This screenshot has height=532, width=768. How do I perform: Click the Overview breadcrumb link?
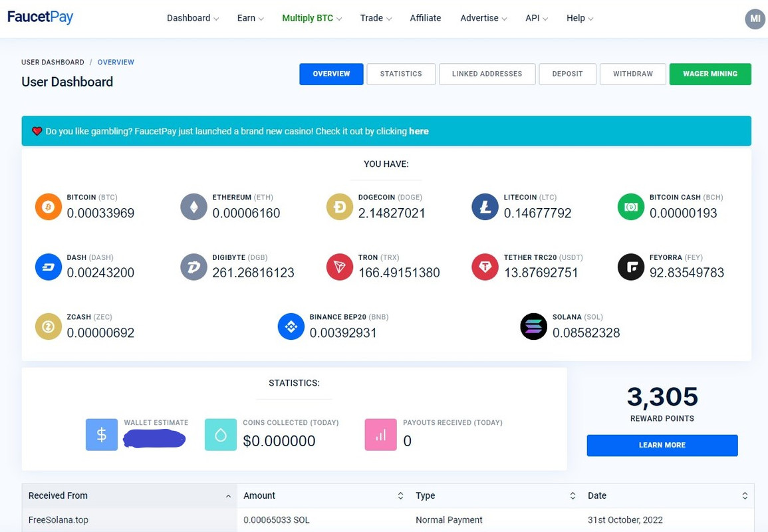[x=116, y=63]
